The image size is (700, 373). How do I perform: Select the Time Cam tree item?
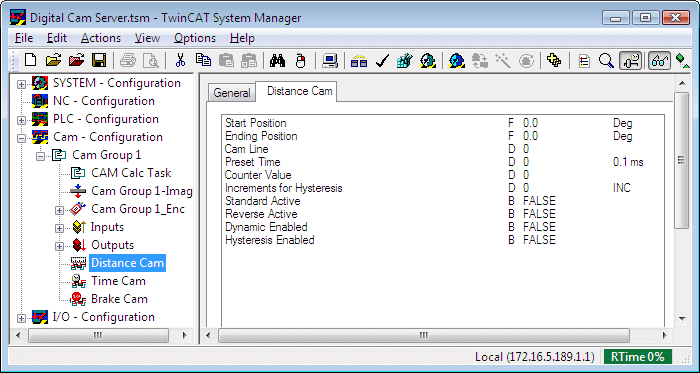(118, 281)
